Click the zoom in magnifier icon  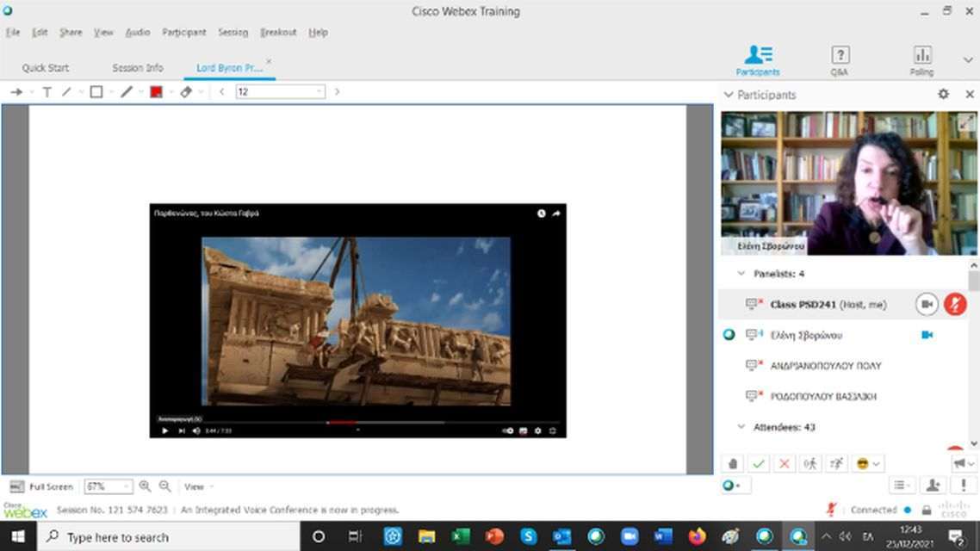[145, 486]
